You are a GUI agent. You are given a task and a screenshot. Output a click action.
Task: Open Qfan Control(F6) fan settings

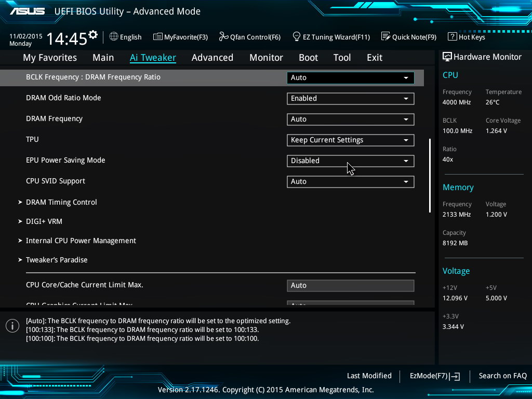(249, 37)
